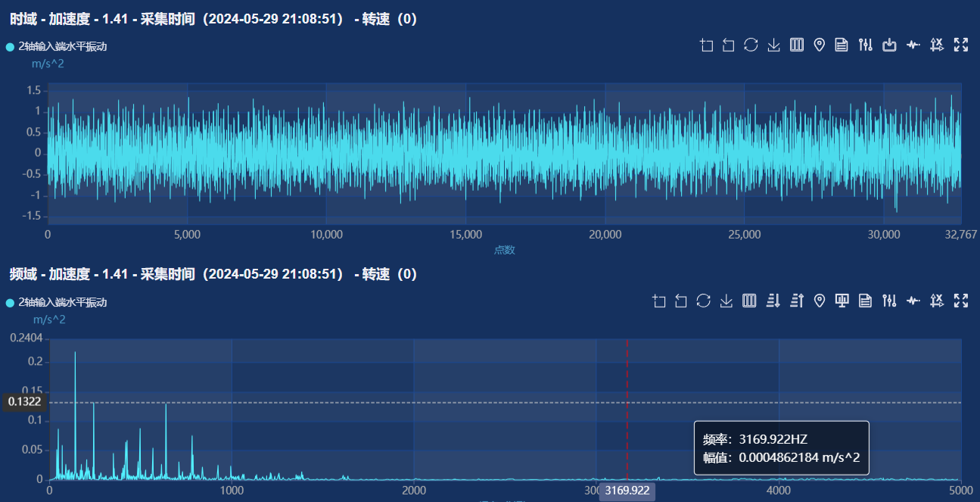Click the import tray icon in time-domain toolbar
The image size is (980, 502).
[889, 45]
